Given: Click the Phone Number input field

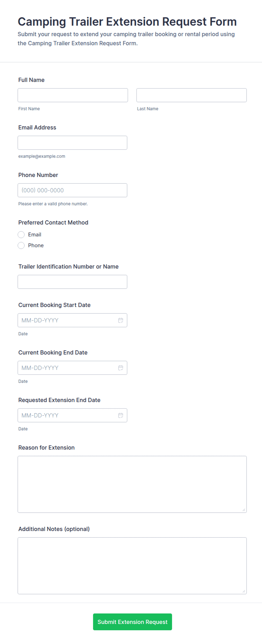Looking at the screenshot, I should (x=72, y=190).
